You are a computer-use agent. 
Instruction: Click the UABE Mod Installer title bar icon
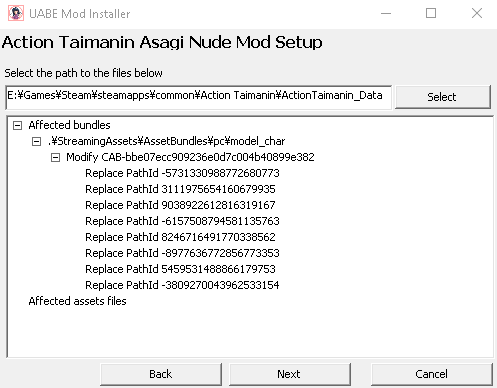click(16, 13)
